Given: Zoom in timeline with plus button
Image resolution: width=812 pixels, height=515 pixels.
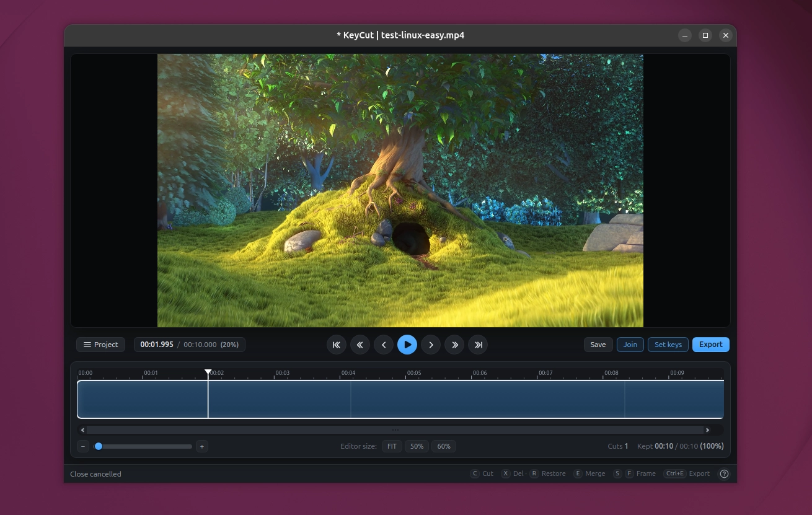Looking at the screenshot, I should coord(201,446).
